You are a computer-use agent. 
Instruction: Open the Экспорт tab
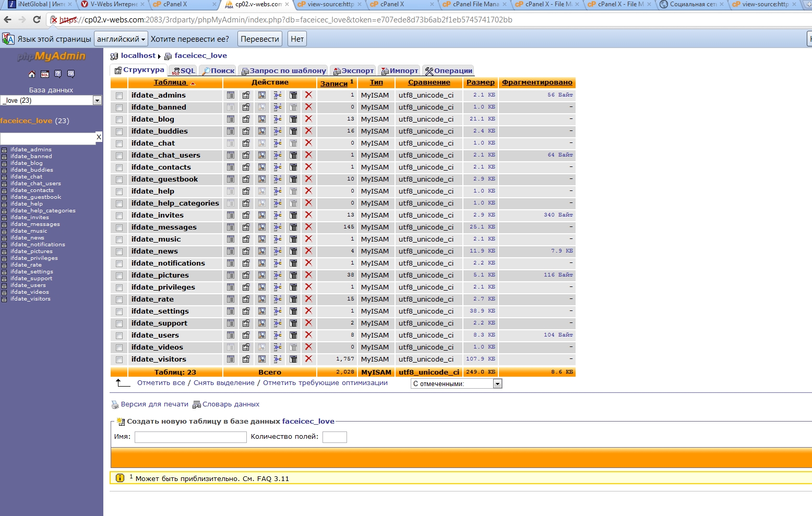[353, 71]
